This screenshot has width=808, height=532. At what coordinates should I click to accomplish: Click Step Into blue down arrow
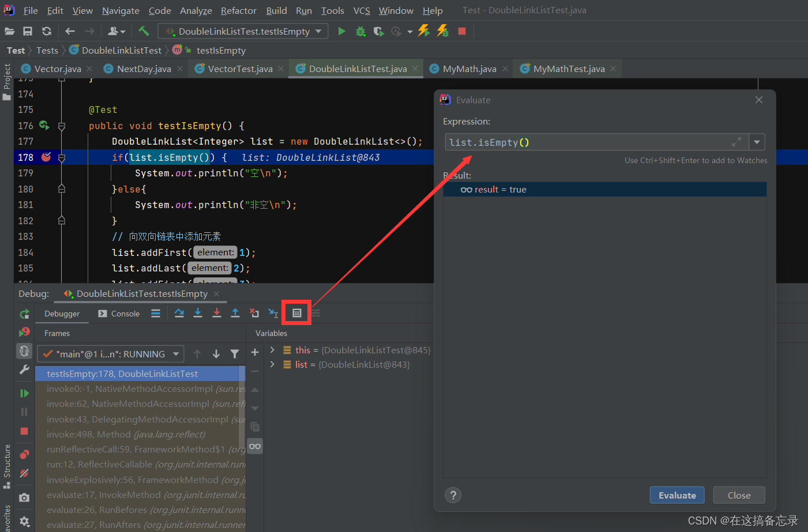198,313
